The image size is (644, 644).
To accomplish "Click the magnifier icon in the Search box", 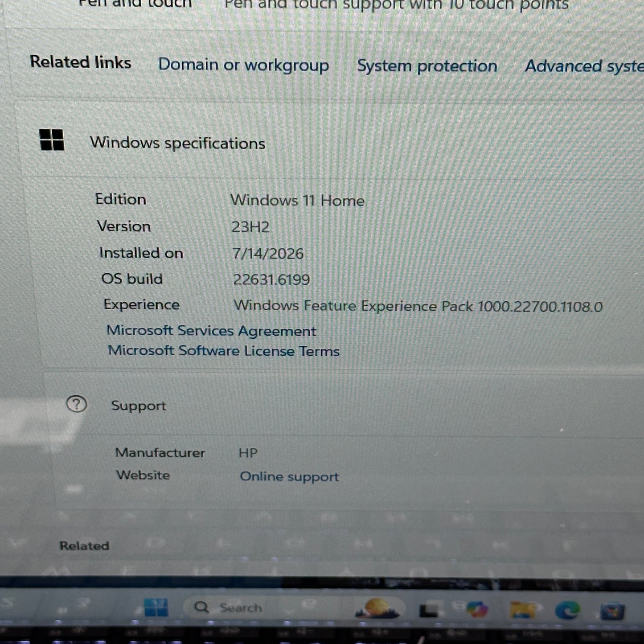I will point(201,607).
